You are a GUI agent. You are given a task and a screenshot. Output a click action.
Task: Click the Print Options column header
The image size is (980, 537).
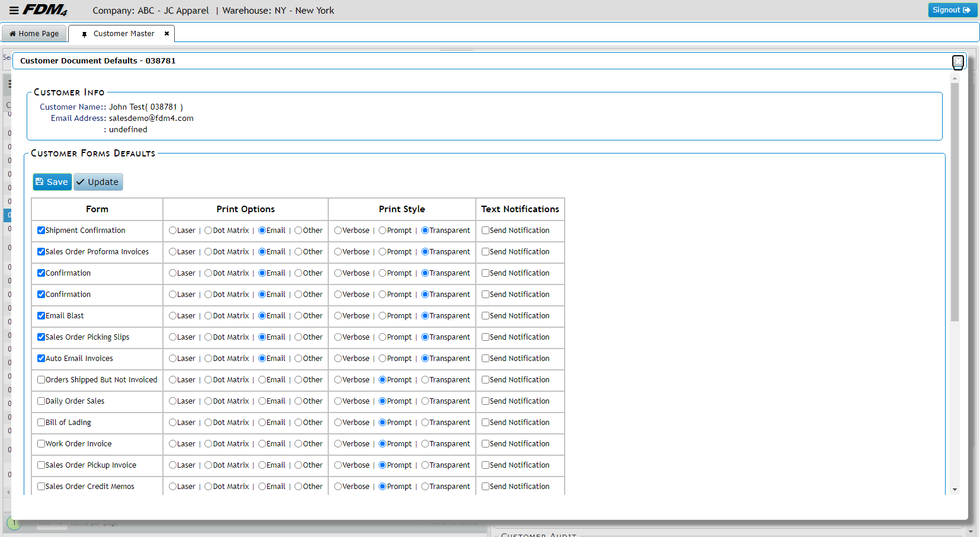pos(245,209)
